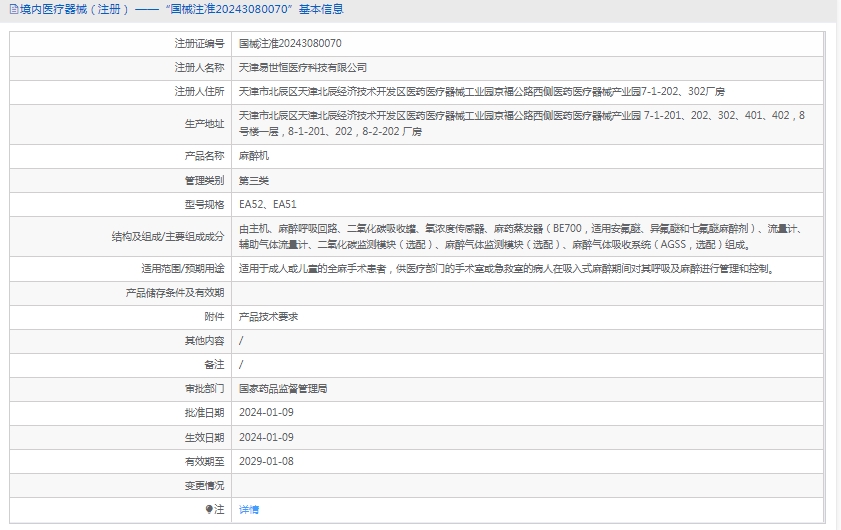841x530 pixels.
Task: Click the expiry date 2029-01-08
Action: [266, 461]
